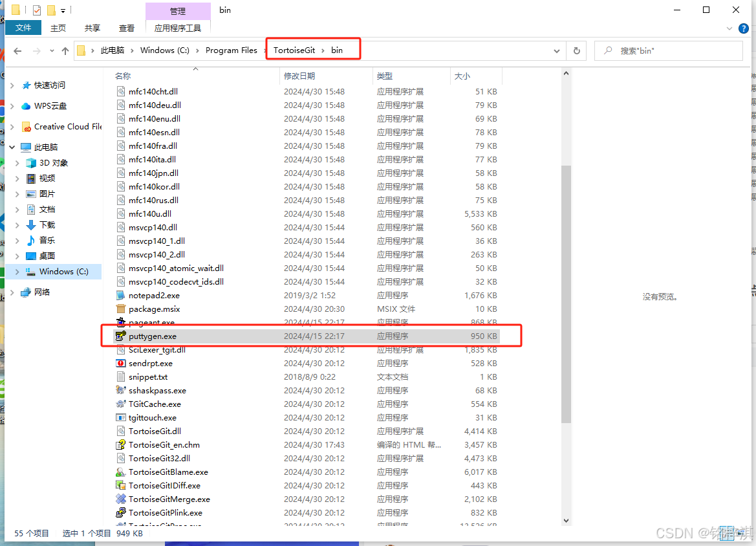The height and width of the screenshot is (546, 756).
Task: Click the back navigation arrow
Action: [18, 50]
